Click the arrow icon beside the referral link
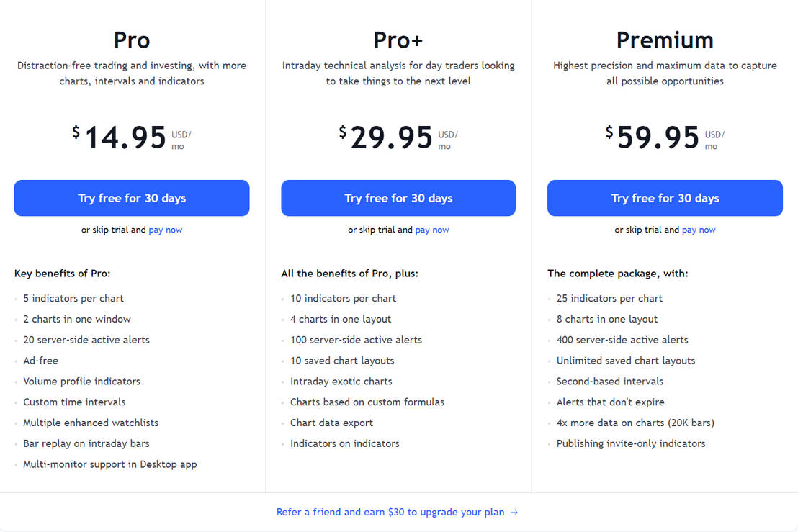Image resolution: width=798 pixels, height=532 pixels. point(514,512)
